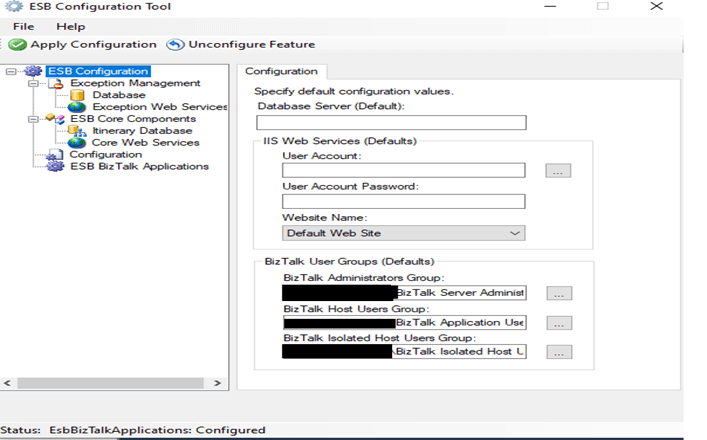Open the File menu

click(x=23, y=26)
